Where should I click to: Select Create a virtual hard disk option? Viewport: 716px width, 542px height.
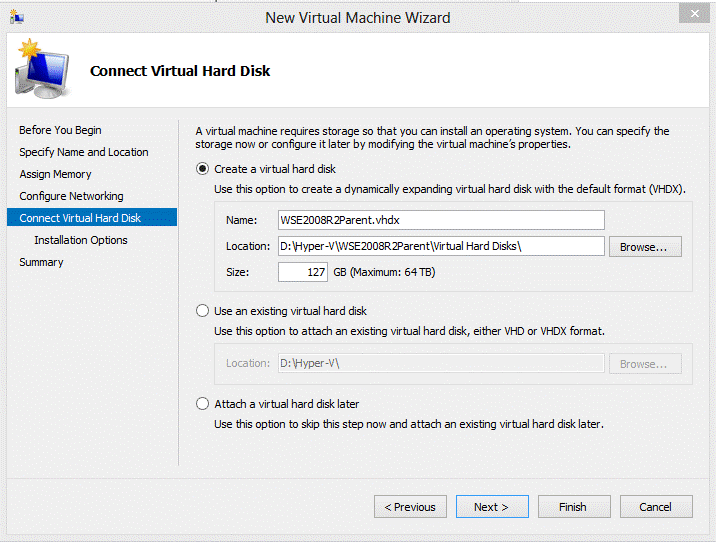click(203, 169)
